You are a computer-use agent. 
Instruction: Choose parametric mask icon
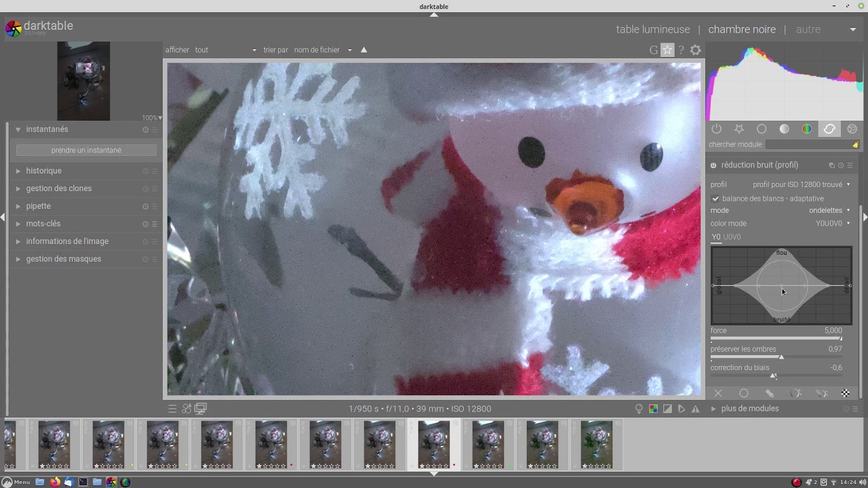[x=796, y=393]
